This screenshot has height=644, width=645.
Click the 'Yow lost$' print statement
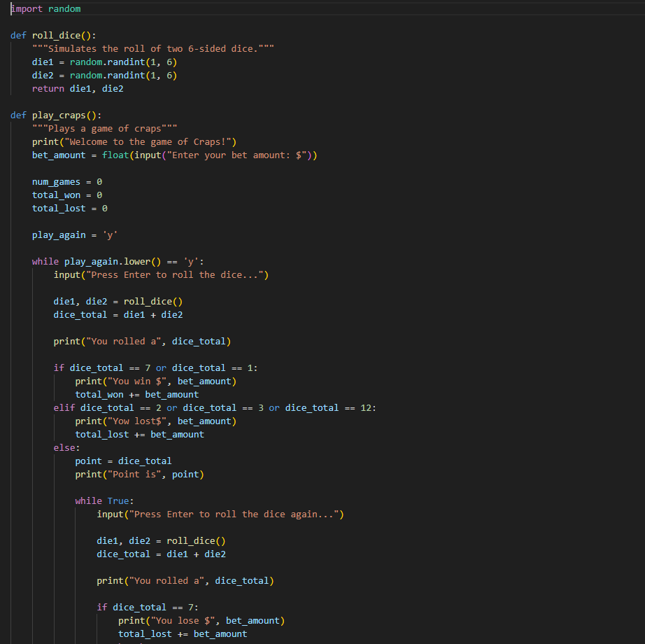click(x=155, y=421)
